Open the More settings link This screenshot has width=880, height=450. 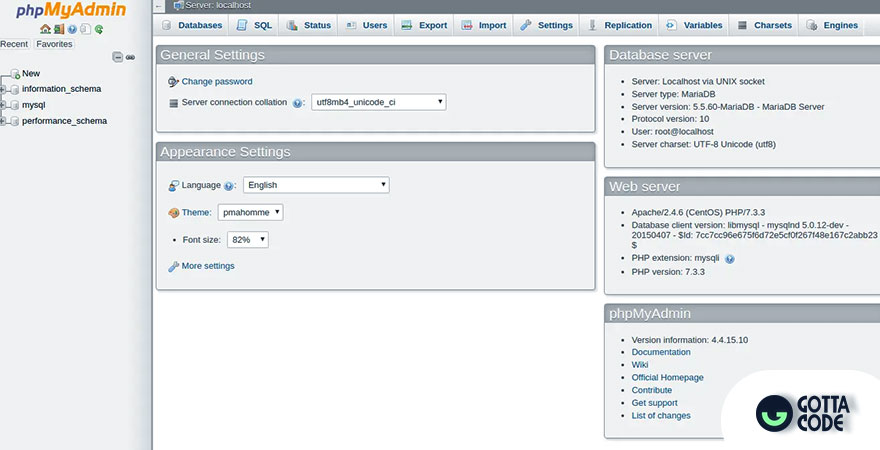point(208,266)
